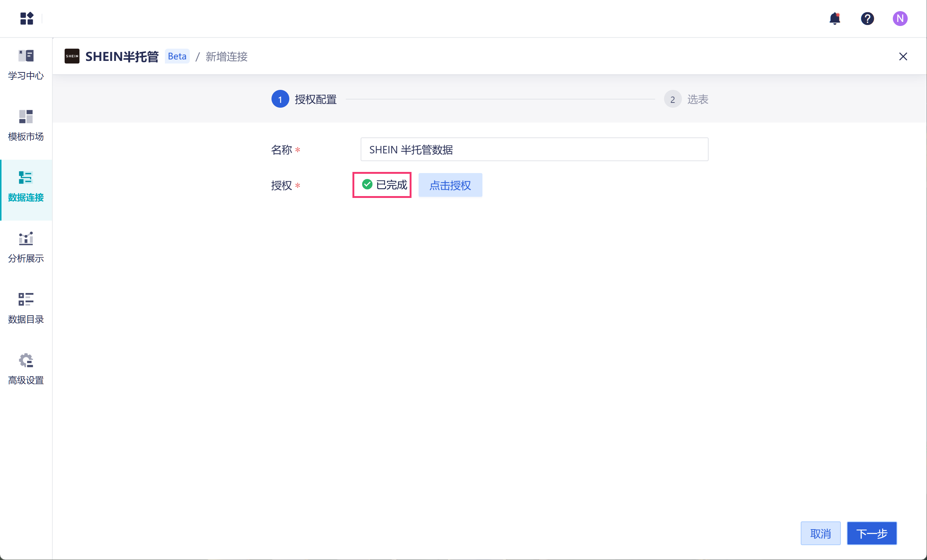Image resolution: width=927 pixels, height=560 pixels.
Task: Navigate to 数据目录 in the sidebar
Action: click(26, 308)
